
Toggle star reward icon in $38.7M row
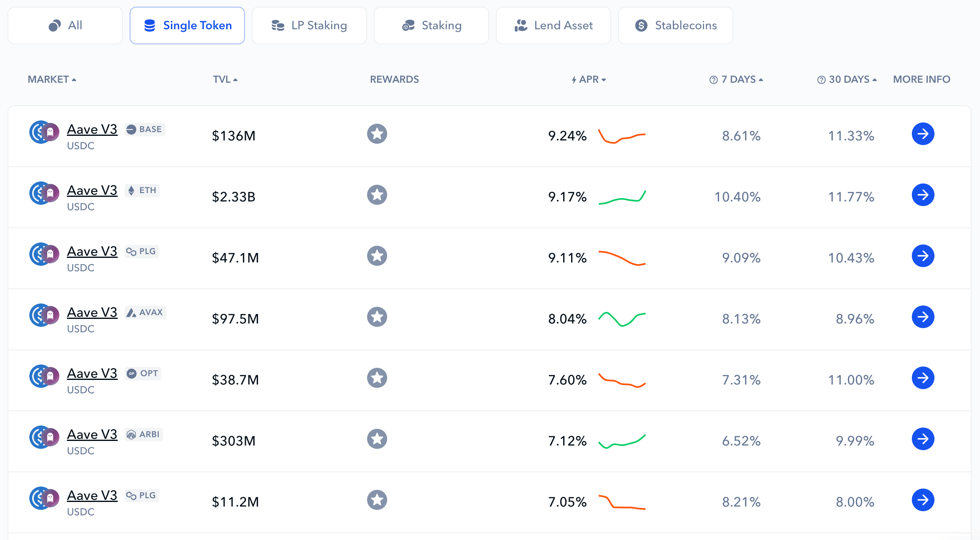pos(377,378)
